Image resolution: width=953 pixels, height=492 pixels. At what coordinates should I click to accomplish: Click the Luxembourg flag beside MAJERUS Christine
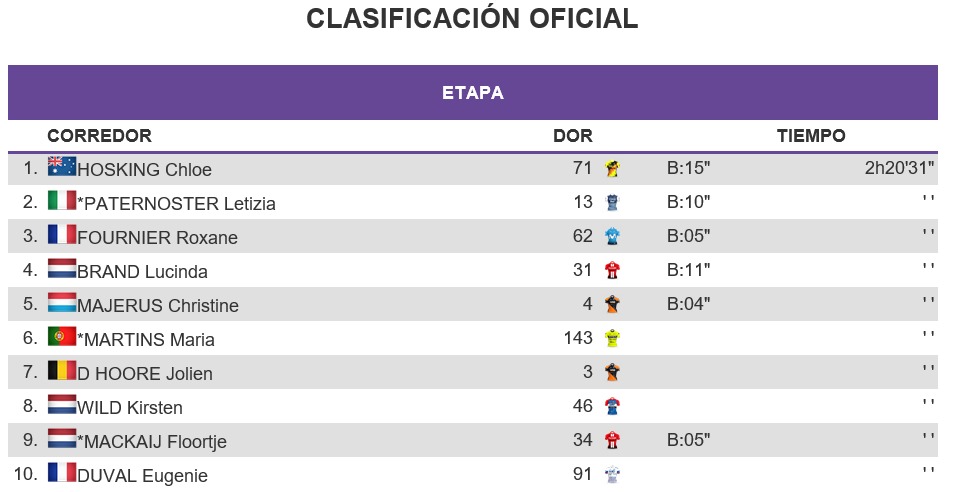tap(62, 302)
